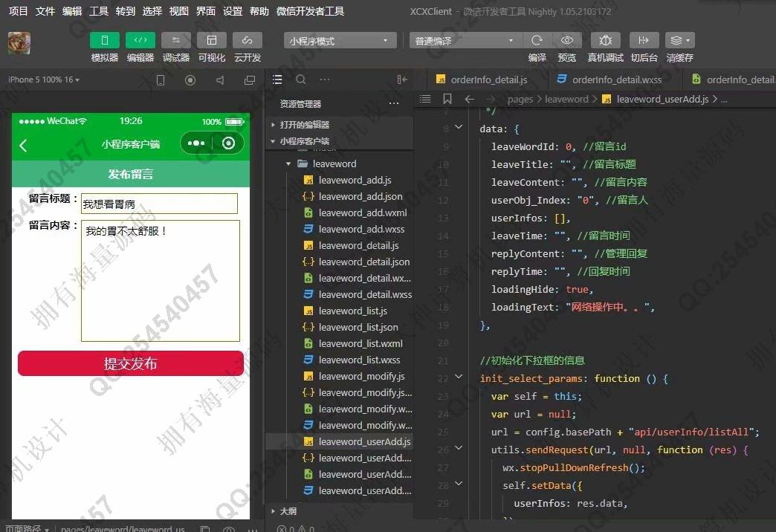Navigate forward with the right arrow
The image size is (776, 532).
point(491,99)
